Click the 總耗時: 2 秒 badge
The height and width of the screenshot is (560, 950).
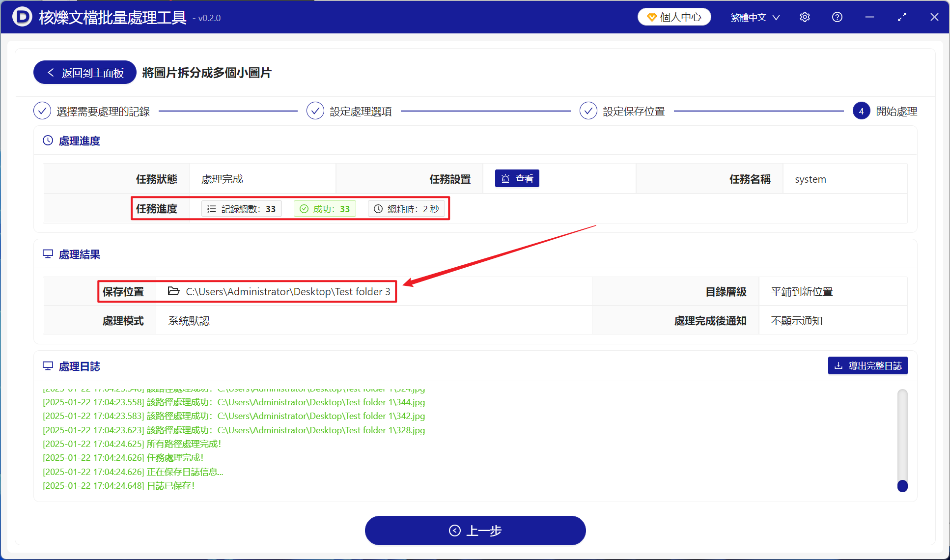tap(406, 209)
